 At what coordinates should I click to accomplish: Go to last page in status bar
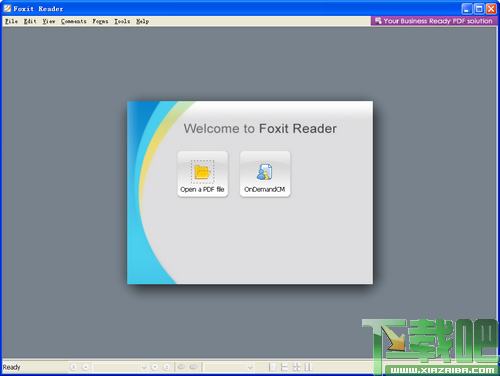click(x=167, y=367)
